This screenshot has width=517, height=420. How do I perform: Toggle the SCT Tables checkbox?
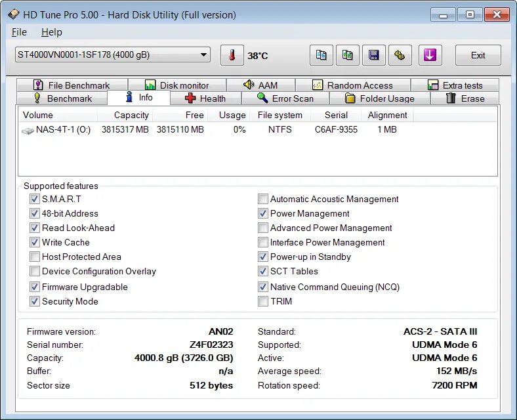click(x=263, y=271)
